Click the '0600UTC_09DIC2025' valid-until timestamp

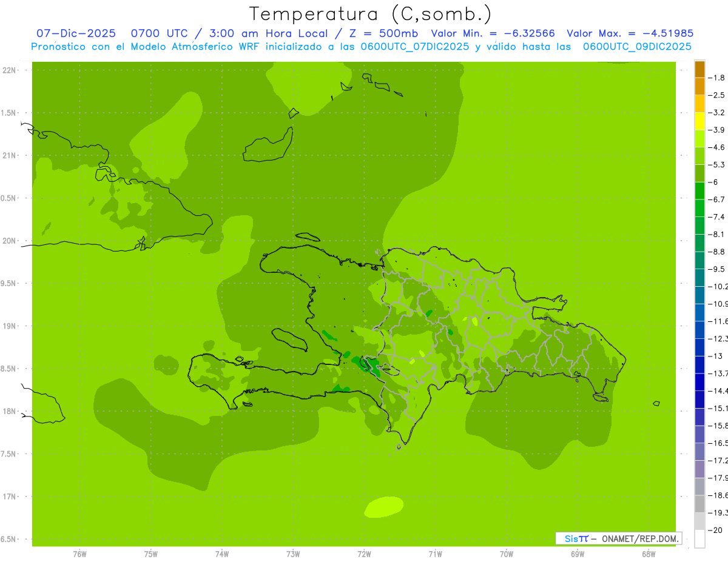click(636, 47)
